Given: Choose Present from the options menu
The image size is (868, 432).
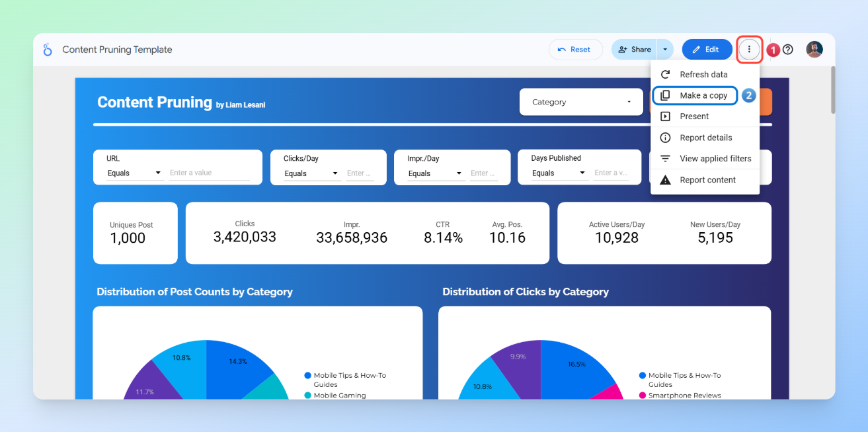Looking at the screenshot, I should point(694,116).
